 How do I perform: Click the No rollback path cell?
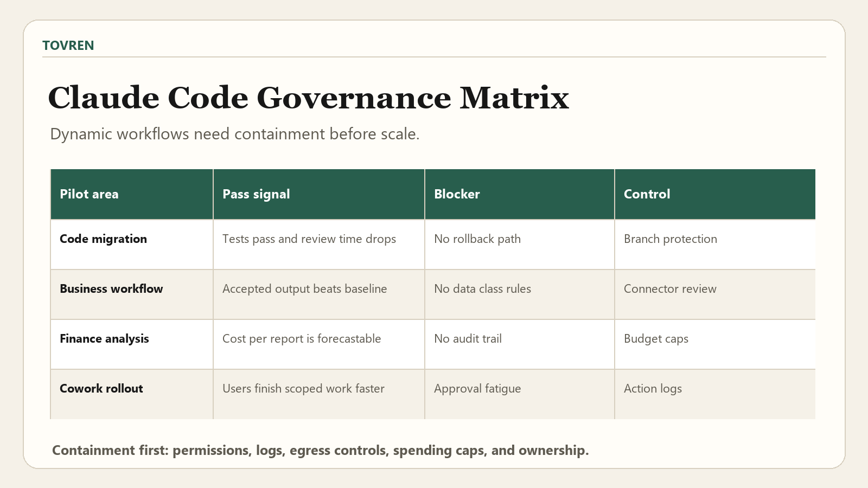click(520, 245)
